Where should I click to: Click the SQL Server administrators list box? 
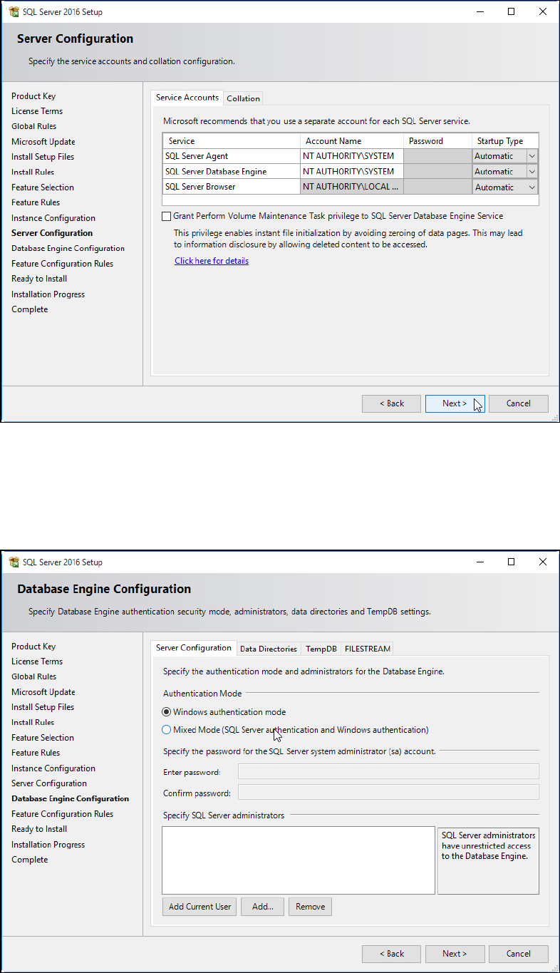(299, 860)
